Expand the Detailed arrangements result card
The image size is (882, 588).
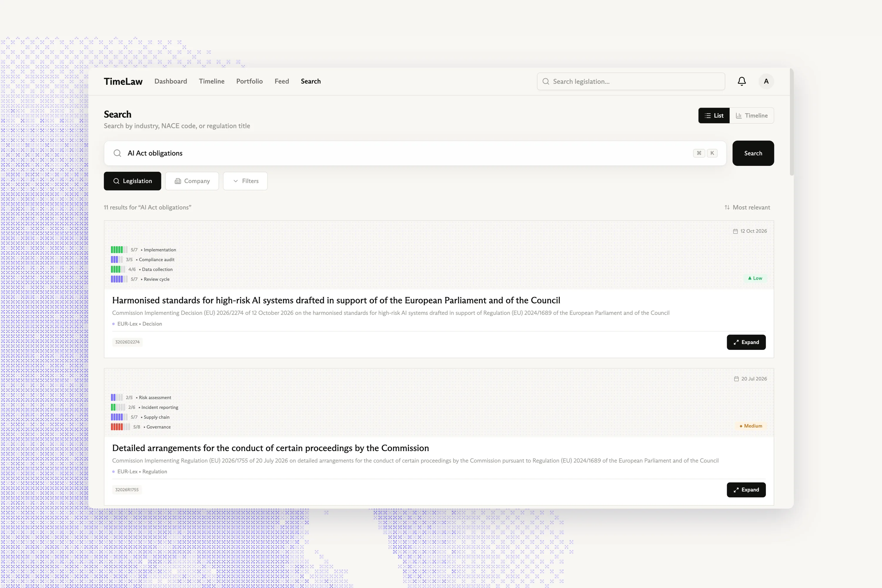(x=746, y=490)
